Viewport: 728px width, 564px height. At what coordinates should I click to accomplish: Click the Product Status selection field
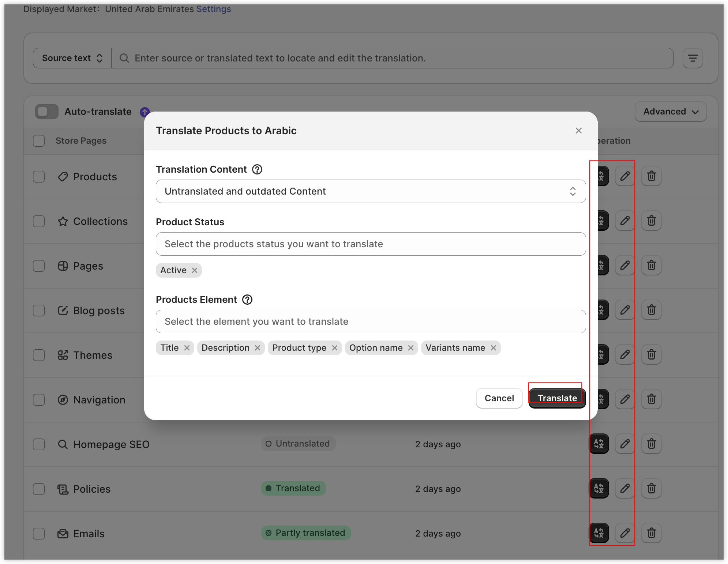[371, 244]
